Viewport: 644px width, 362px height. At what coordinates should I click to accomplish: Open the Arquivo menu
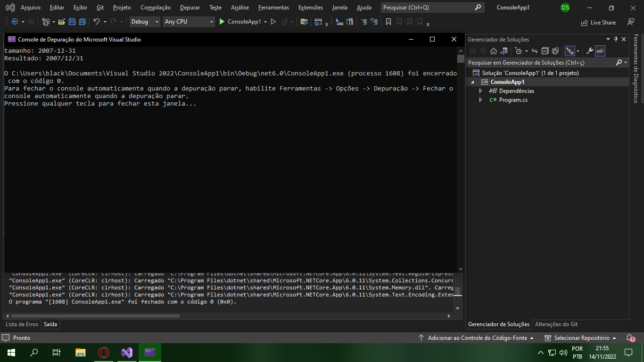pos(31,8)
